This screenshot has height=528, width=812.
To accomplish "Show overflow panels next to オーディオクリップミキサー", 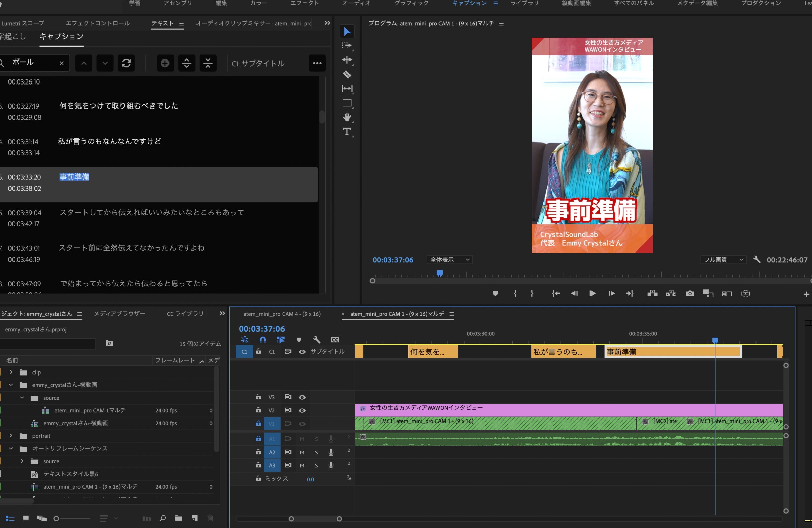I will point(327,23).
